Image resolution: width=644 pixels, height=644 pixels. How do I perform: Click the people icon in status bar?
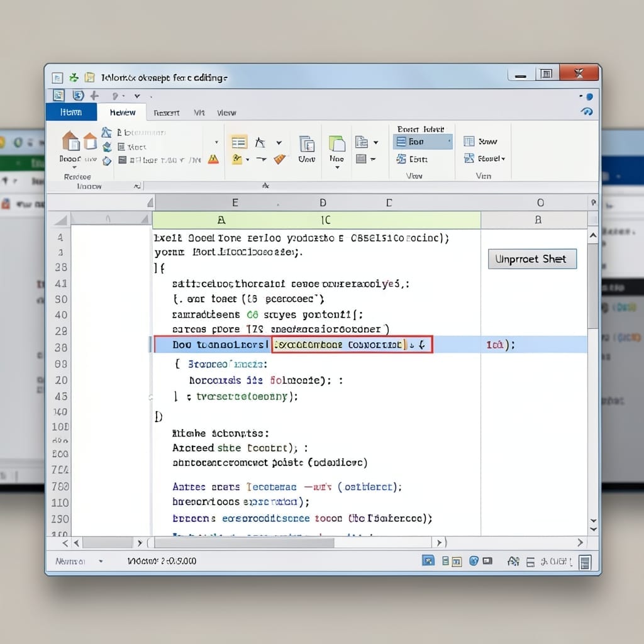pos(513,561)
